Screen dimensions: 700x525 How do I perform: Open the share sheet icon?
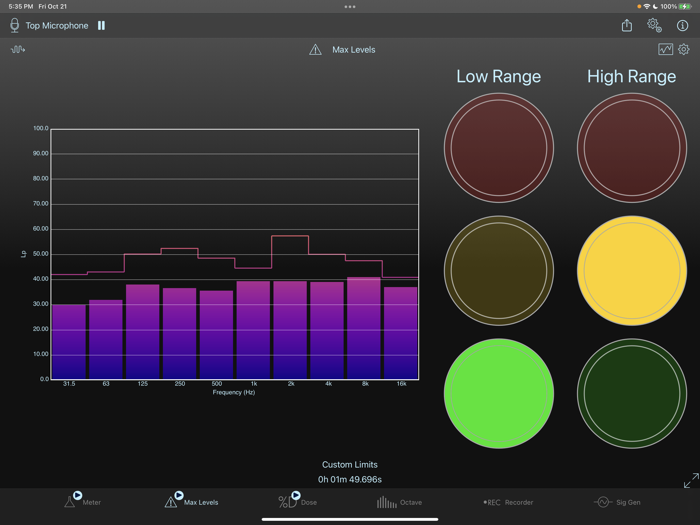click(627, 25)
